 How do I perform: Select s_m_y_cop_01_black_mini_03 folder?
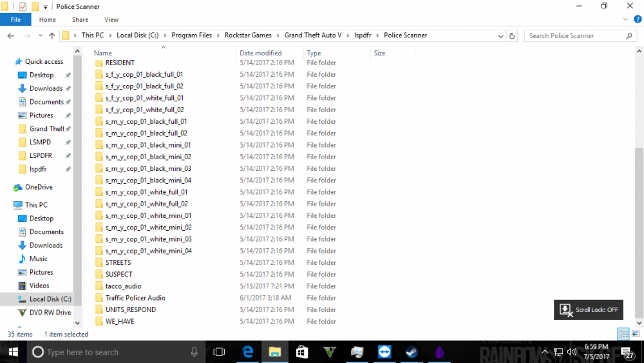pyautogui.click(x=148, y=168)
